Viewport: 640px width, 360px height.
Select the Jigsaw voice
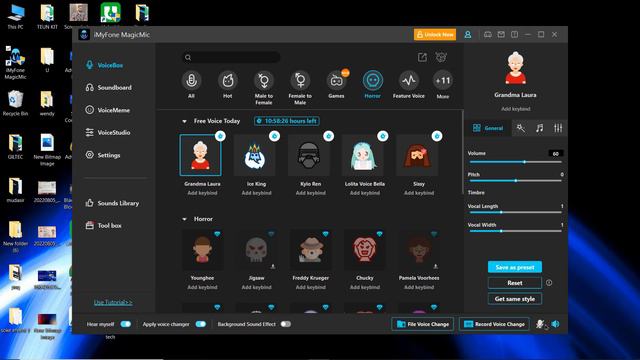pyautogui.click(x=256, y=249)
